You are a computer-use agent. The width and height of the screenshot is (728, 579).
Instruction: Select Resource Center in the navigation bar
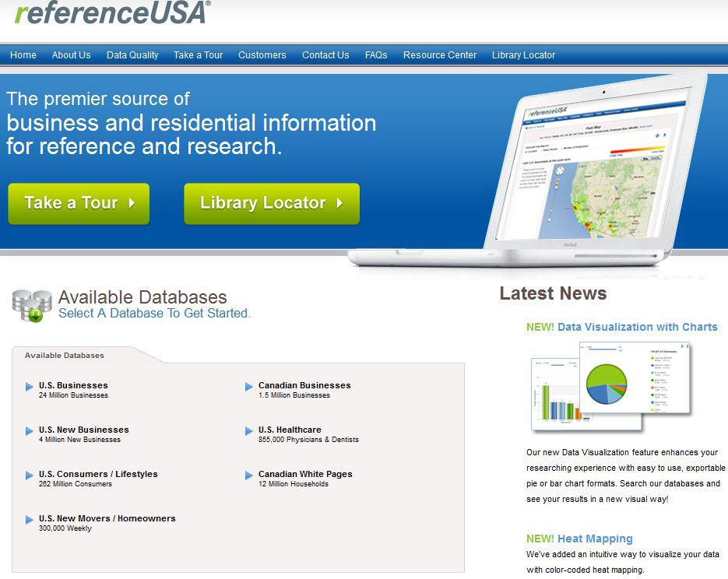coord(439,55)
